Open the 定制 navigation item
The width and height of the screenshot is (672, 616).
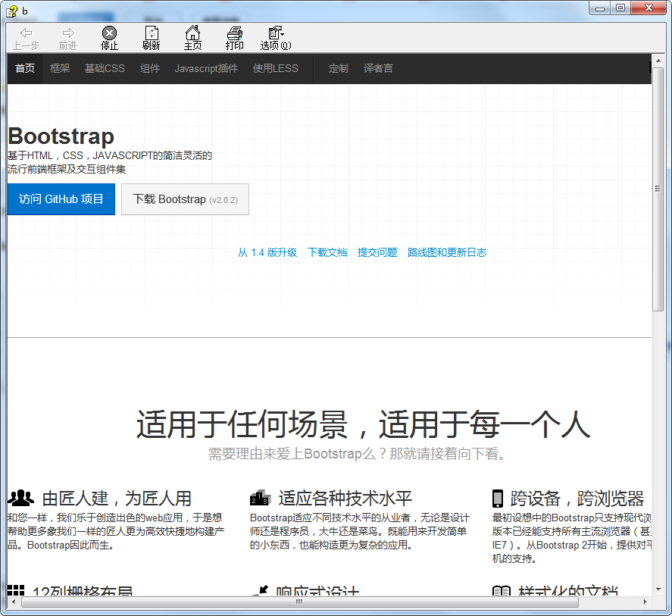[x=338, y=68]
